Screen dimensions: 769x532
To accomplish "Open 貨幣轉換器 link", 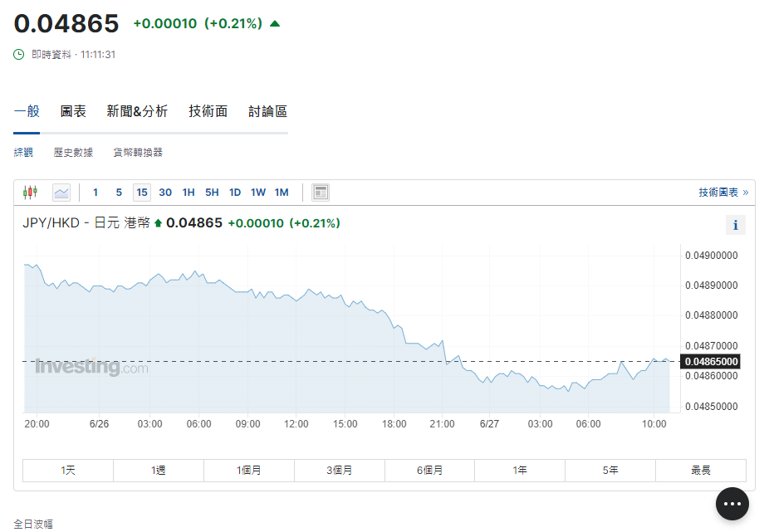I will (x=138, y=153).
